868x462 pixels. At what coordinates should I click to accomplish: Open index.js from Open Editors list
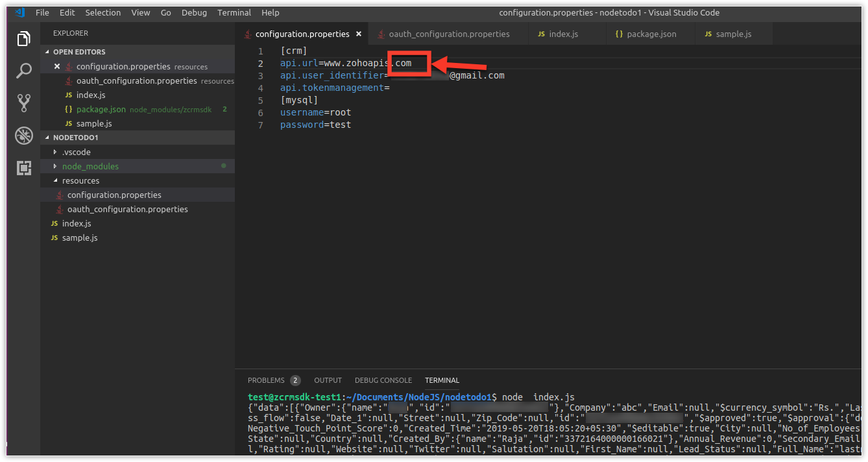(138, 95)
